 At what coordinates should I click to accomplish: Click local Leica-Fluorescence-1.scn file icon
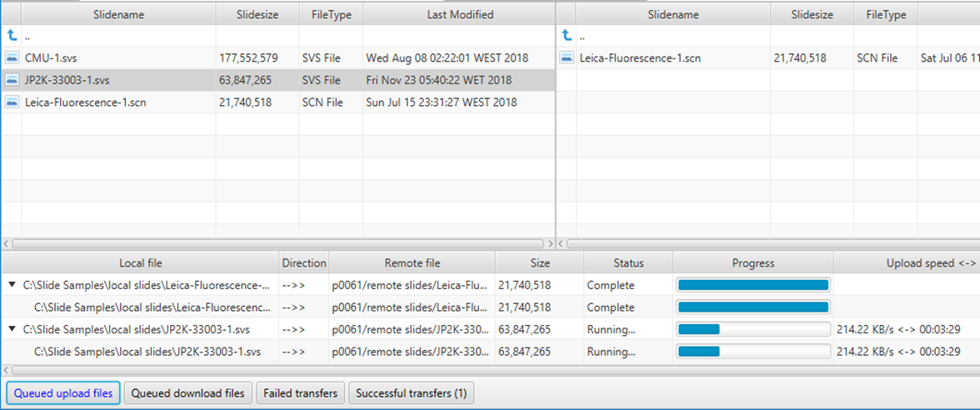(x=12, y=102)
